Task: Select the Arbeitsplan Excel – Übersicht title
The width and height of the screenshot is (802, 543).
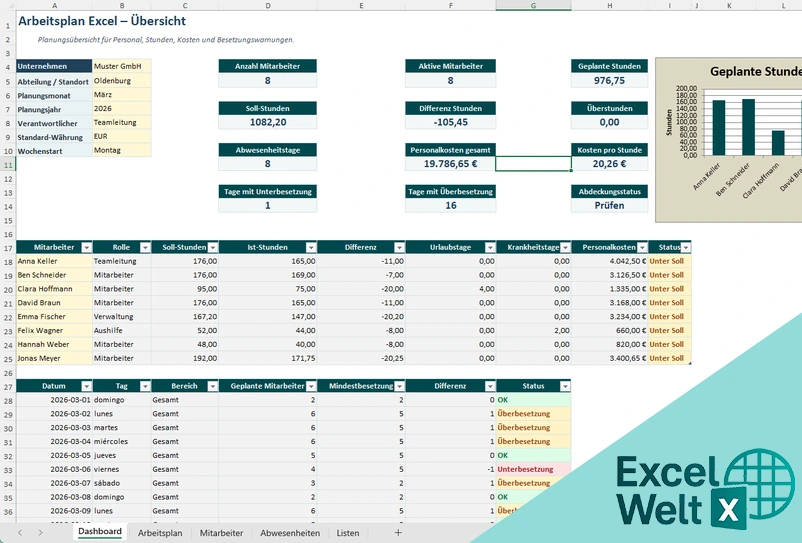Action: (x=102, y=21)
